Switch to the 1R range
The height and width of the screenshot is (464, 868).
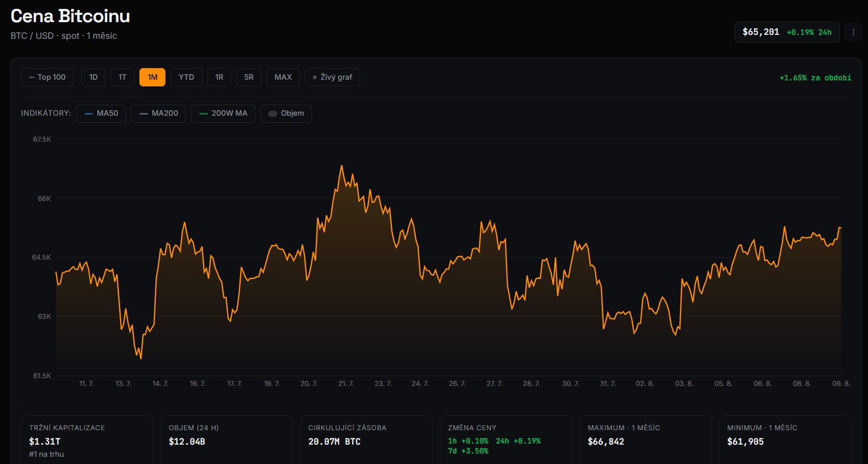point(219,78)
